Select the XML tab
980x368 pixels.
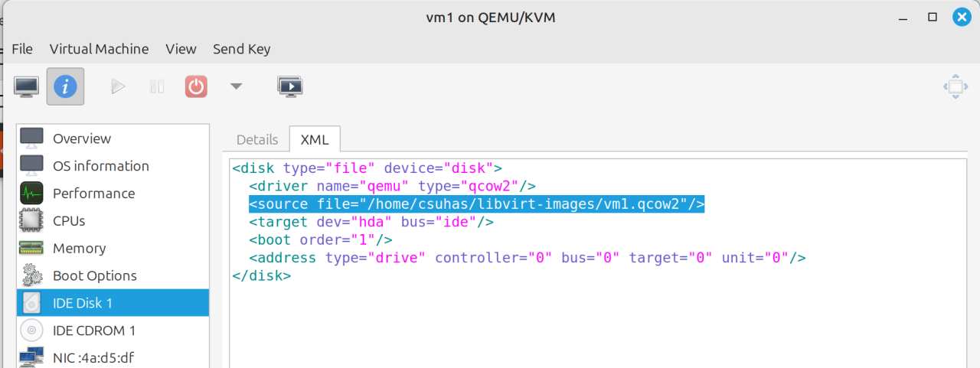(315, 140)
